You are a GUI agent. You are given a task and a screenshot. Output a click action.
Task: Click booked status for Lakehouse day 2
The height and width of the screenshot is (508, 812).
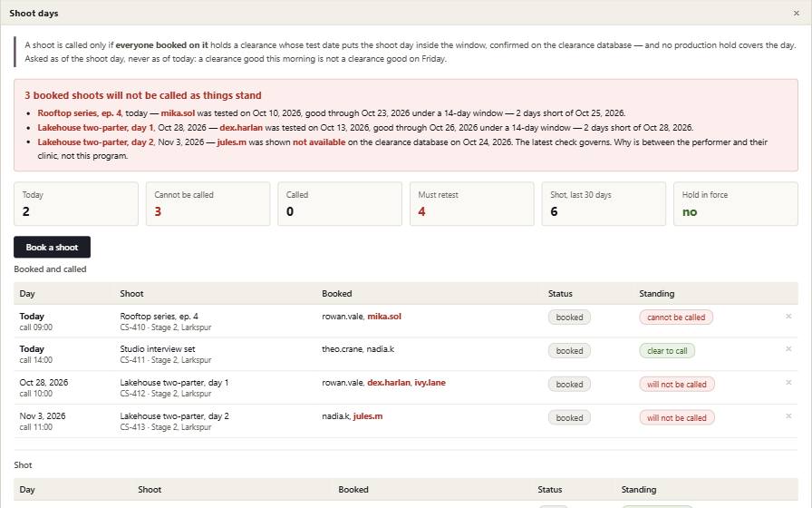[569, 418]
